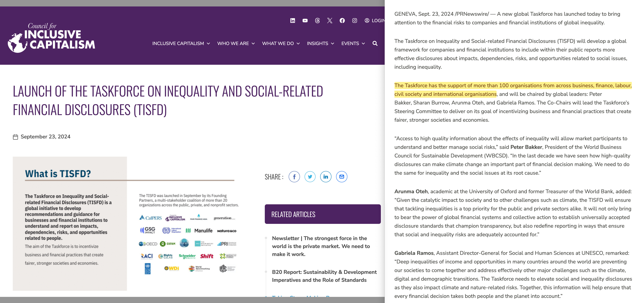Share article on Twitter
Screen dimensions: 644x303
click(x=310, y=177)
